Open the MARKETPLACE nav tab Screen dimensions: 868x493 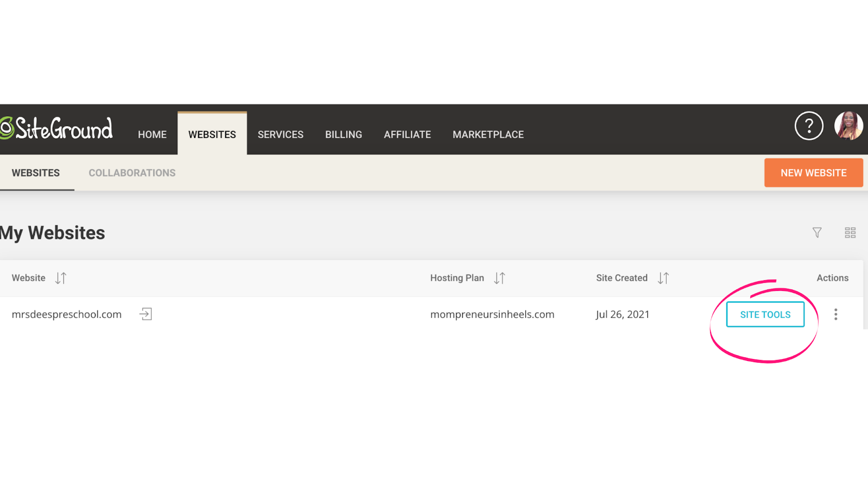488,135
